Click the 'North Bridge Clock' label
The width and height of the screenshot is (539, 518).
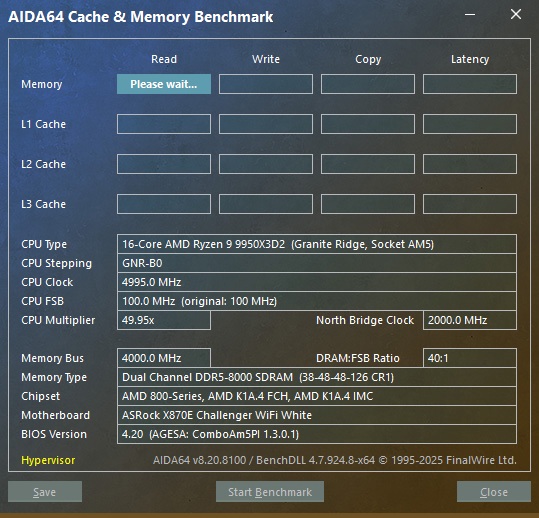point(365,320)
